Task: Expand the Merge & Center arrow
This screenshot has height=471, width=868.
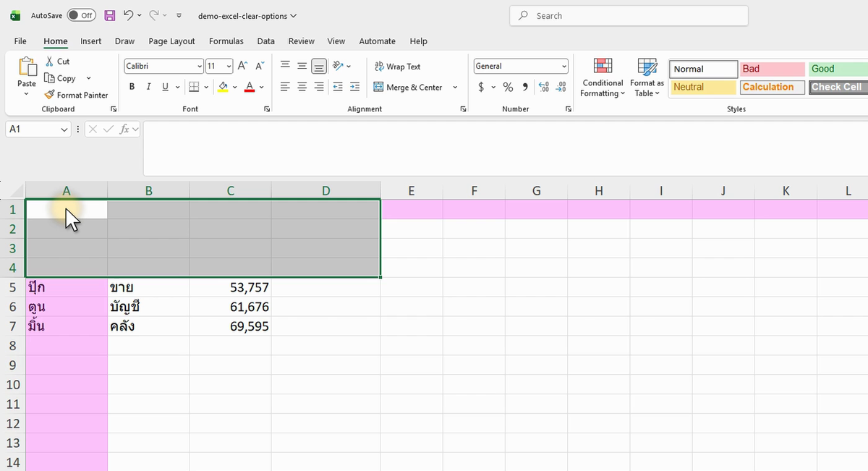Action: 455,88
